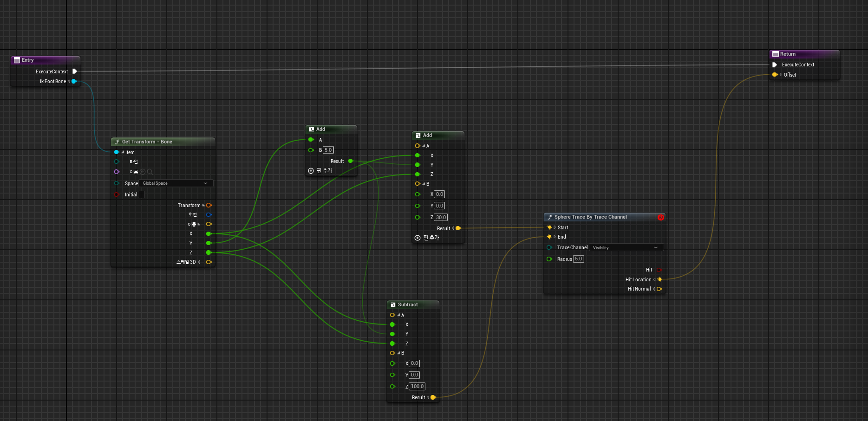The height and width of the screenshot is (421, 868).
Task: Click the 이름 name search magnifier icon
Action: 150,172
